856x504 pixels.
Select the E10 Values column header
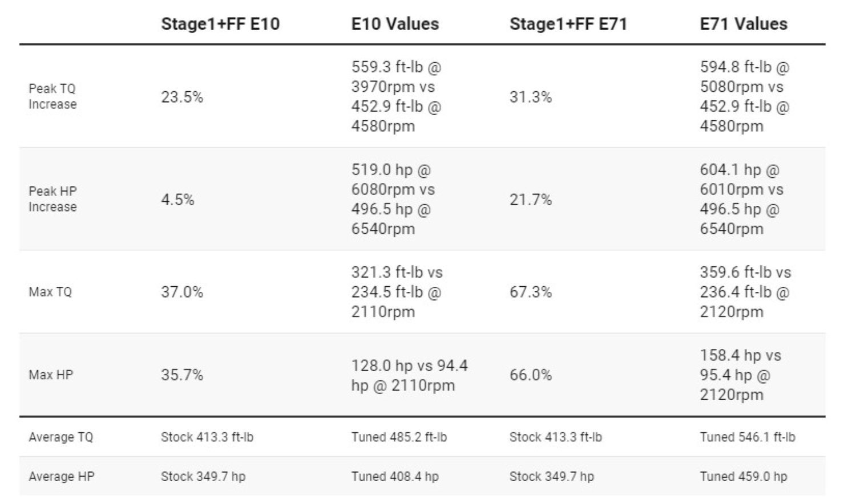pos(395,24)
